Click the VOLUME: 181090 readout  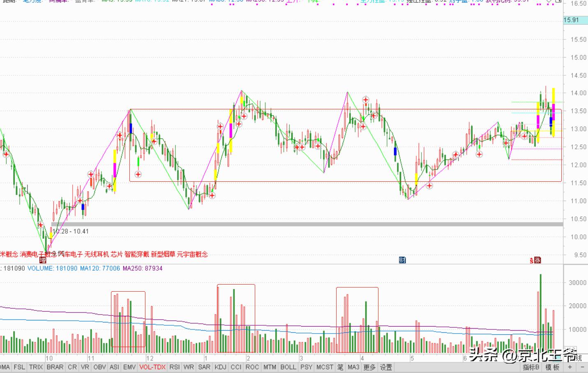click(x=52, y=268)
